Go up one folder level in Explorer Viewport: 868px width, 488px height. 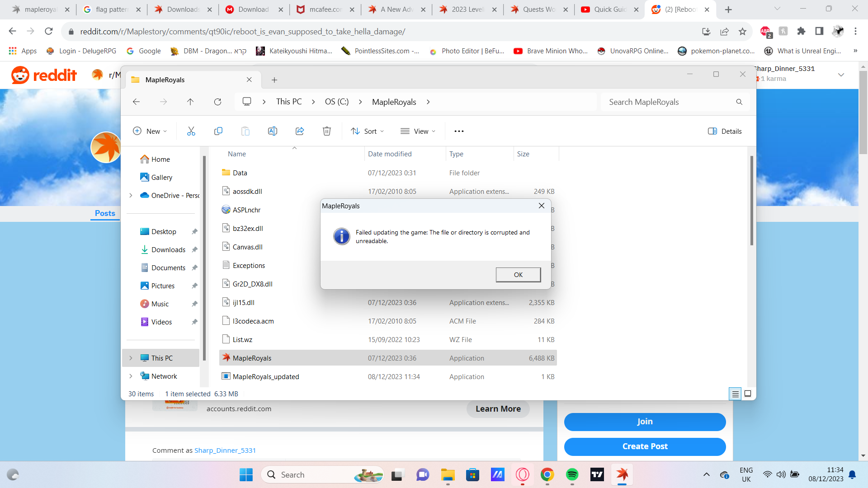[x=190, y=102]
